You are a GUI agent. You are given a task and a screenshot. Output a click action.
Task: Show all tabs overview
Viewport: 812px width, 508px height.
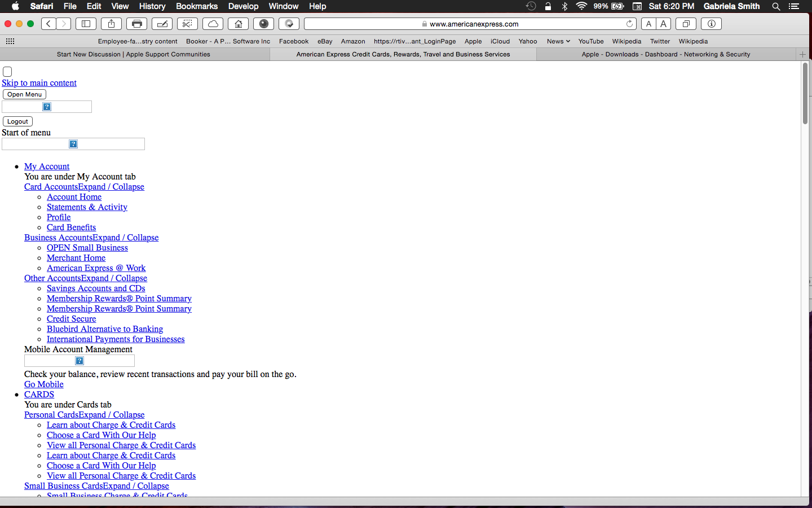tap(686, 24)
